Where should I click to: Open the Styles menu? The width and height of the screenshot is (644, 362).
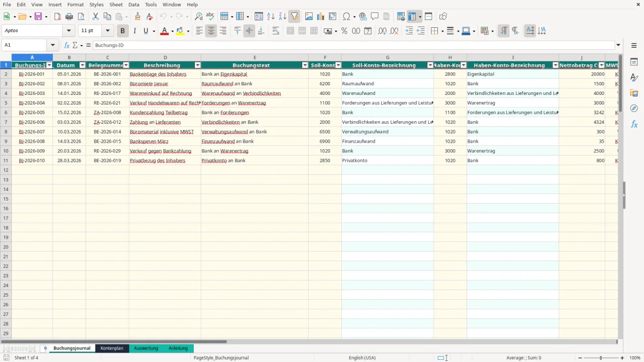(x=97, y=4)
